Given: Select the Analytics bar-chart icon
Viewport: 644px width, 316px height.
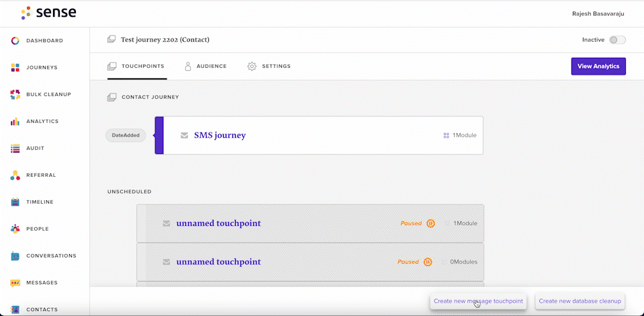Looking at the screenshot, I should (15, 122).
